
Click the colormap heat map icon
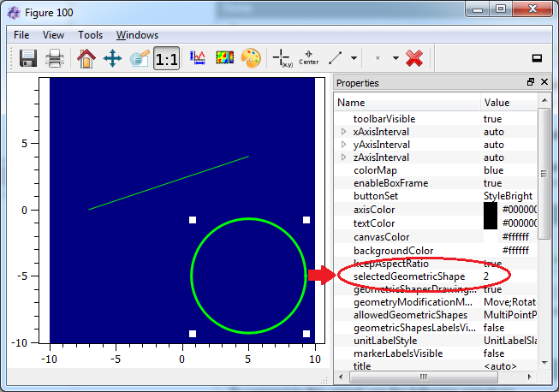pos(223,58)
